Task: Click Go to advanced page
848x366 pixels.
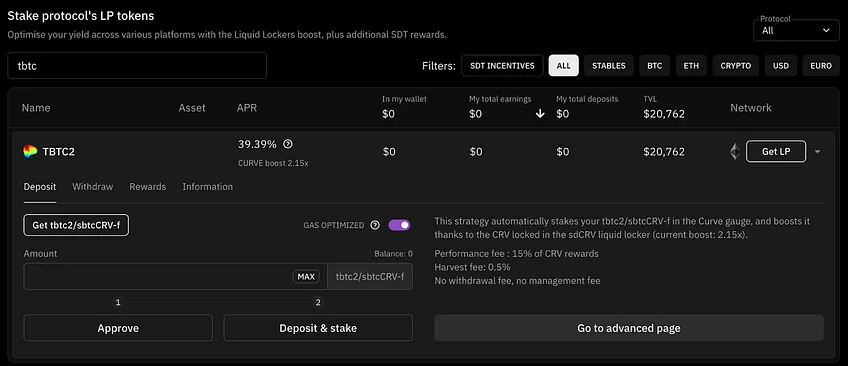Action: 629,328
